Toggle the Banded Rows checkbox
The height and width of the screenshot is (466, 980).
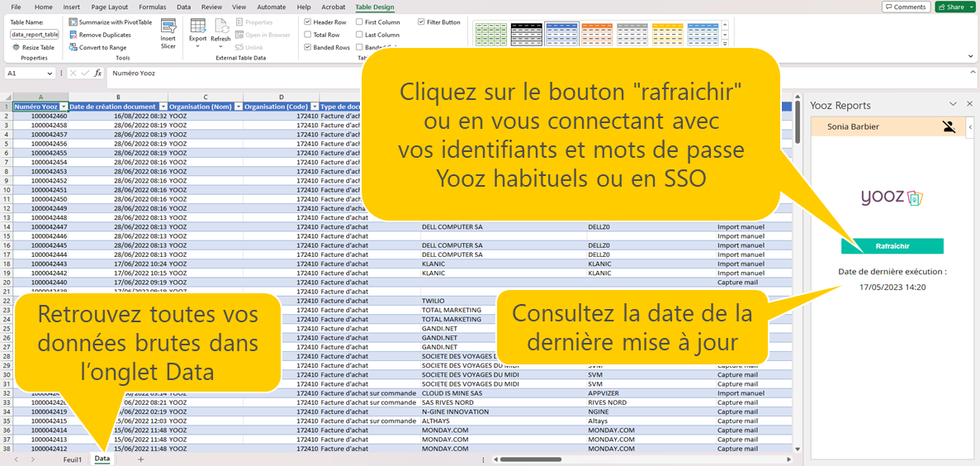coord(307,48)
